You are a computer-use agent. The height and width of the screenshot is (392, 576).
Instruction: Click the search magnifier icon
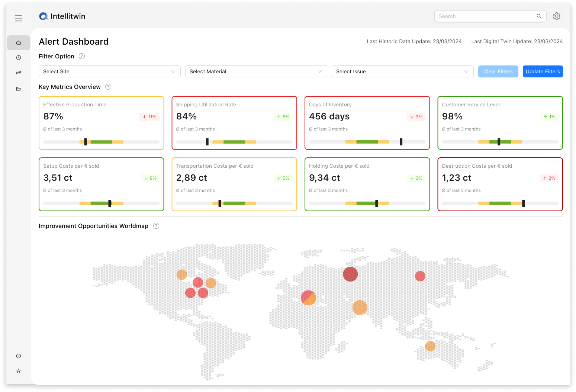click(x=539, y=16)
